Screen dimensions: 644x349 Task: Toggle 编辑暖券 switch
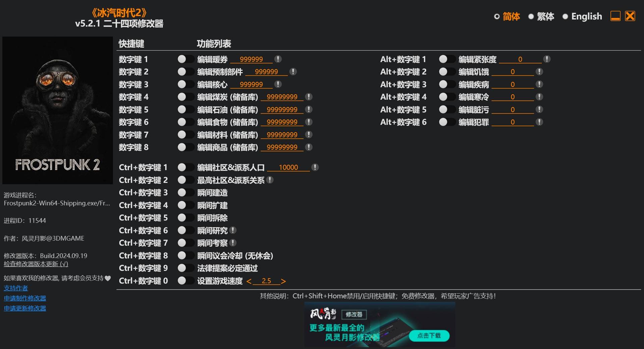(185, 59)
